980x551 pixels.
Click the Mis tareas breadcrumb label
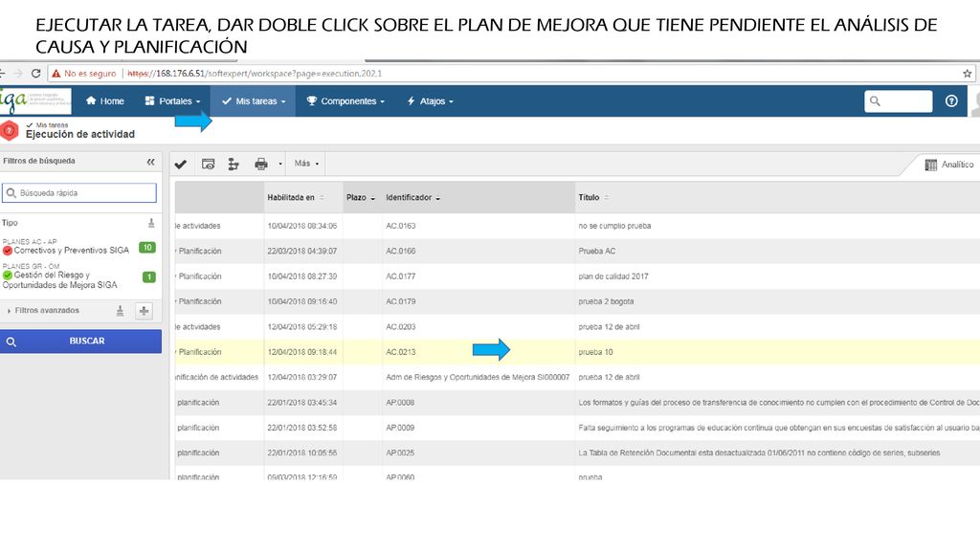[x=52, y=125]
